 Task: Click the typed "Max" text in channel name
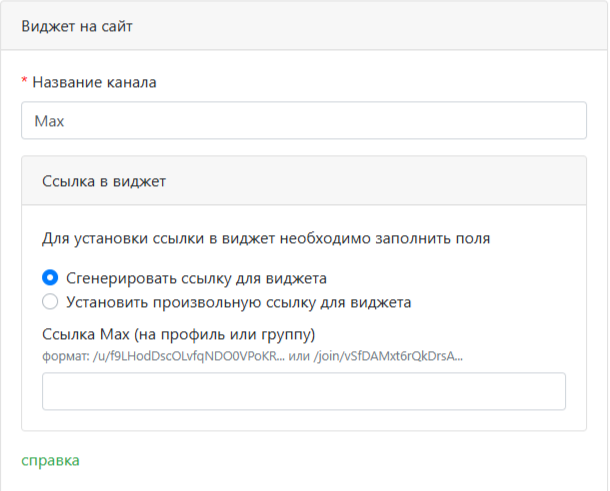pyautogui.click(x=48, y=122)
